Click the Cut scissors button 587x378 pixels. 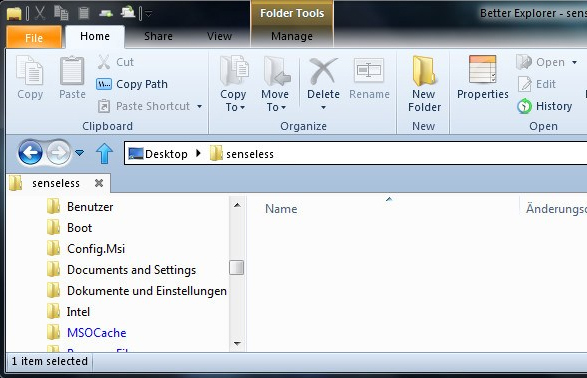click(x=116, y=62)
